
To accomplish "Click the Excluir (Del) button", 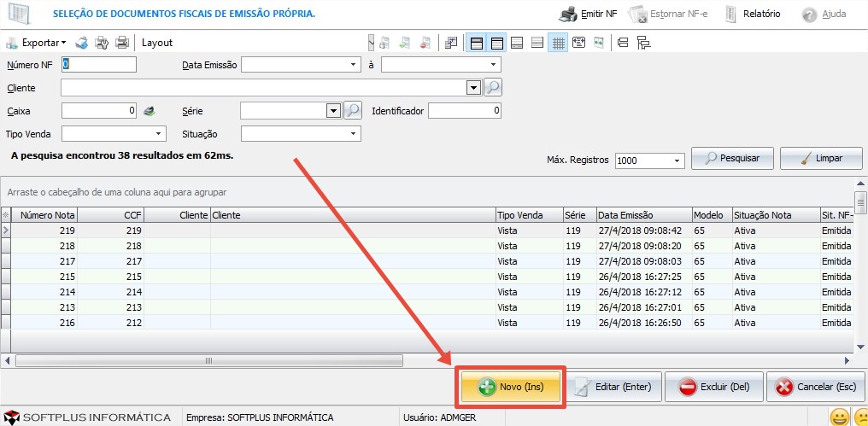I will tap(714, 387).
